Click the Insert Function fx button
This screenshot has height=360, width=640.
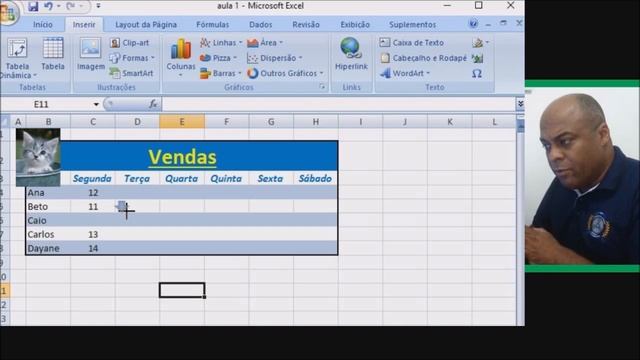click(x=153, y=104)
